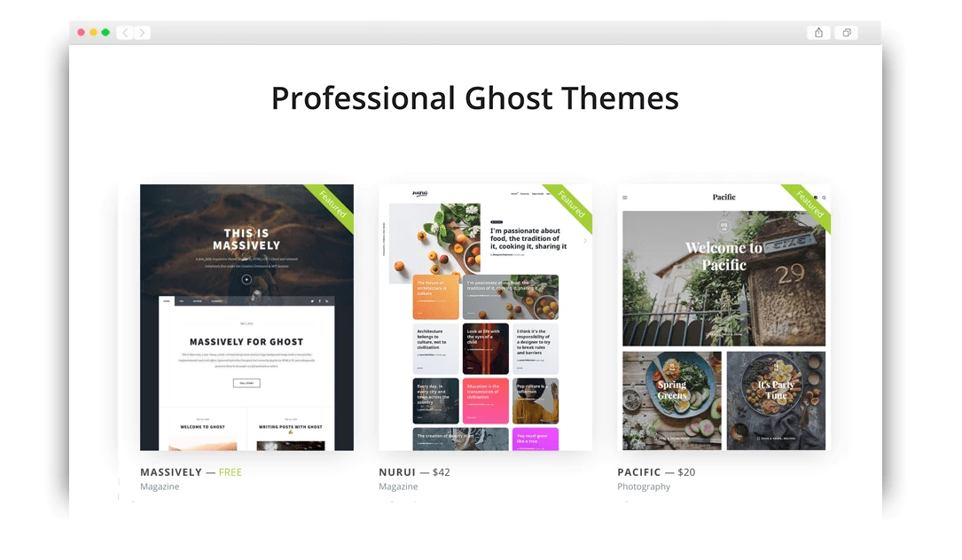Click the share icon in the browser toolbar
Viewport: 962px width, 560px height.
pos(818,33)
